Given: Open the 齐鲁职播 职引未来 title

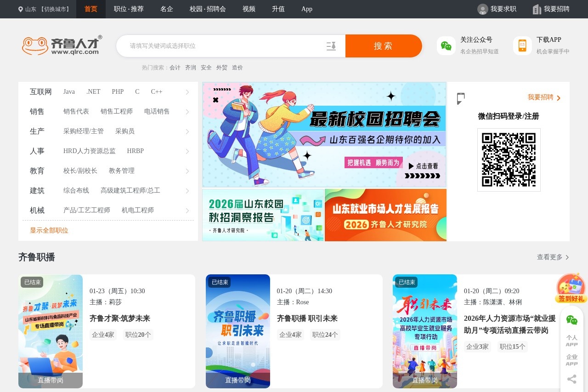Looking at the screenshot, I should [x=307, y=318].
